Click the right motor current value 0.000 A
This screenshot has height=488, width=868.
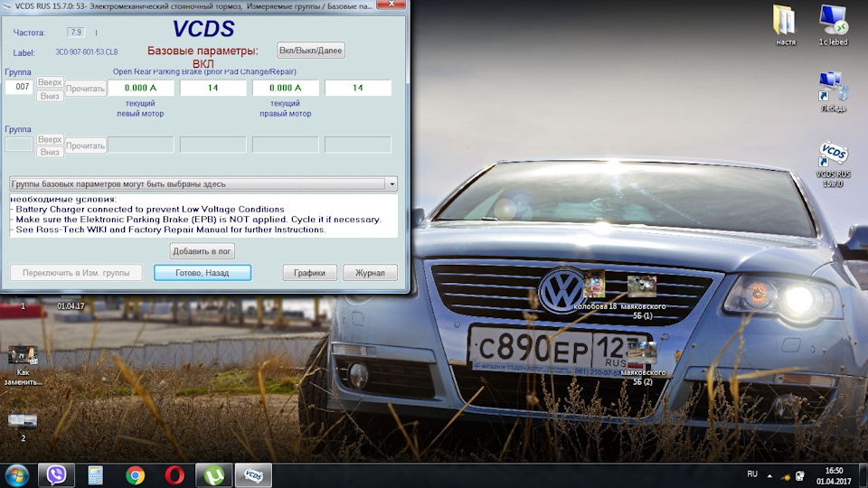[x=285, y=88]
